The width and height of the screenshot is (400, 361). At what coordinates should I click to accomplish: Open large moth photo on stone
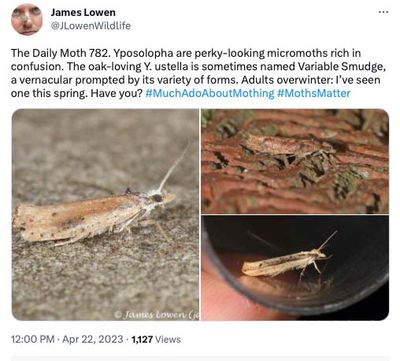pyautogui.click(x=105, y=215)
